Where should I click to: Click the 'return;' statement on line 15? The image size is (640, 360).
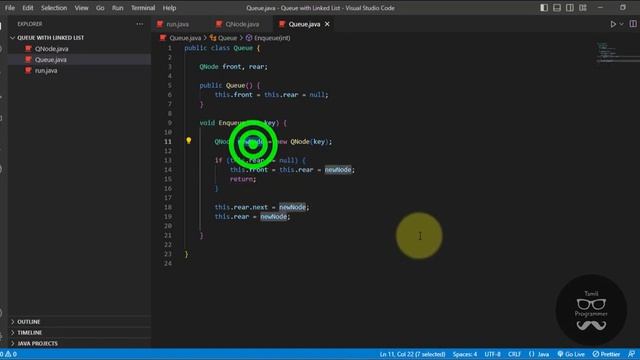pos(243,179)
